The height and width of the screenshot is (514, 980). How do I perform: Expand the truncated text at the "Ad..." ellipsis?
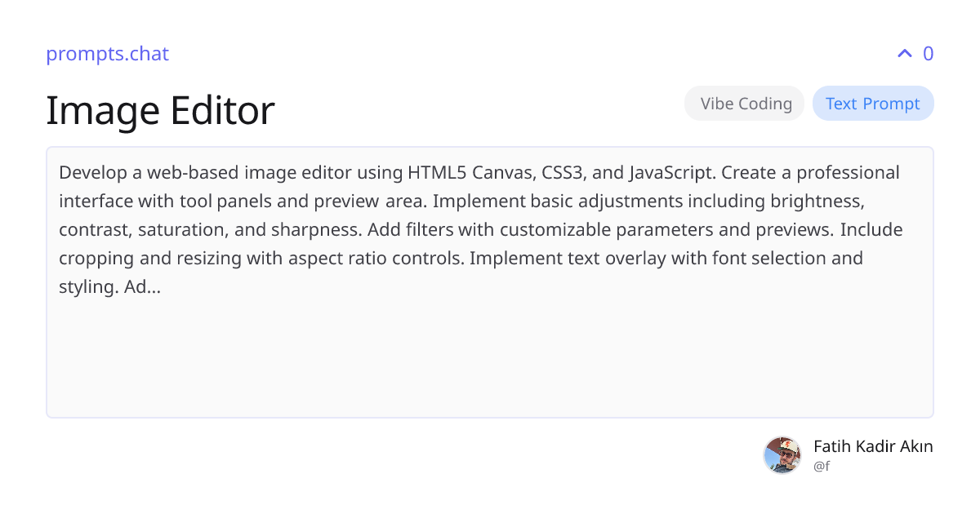click(x=143, y=287)
